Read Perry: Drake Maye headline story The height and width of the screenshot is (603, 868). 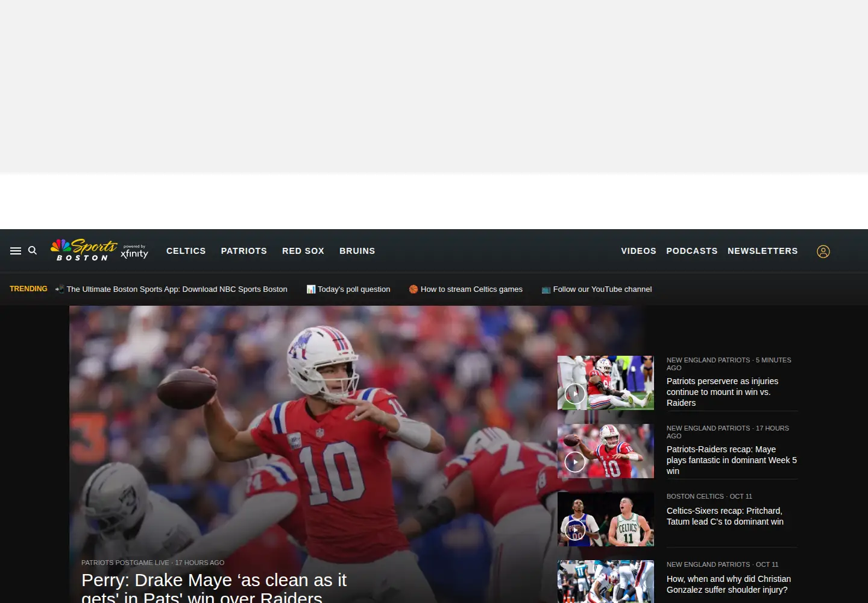[x=214, y=588]
